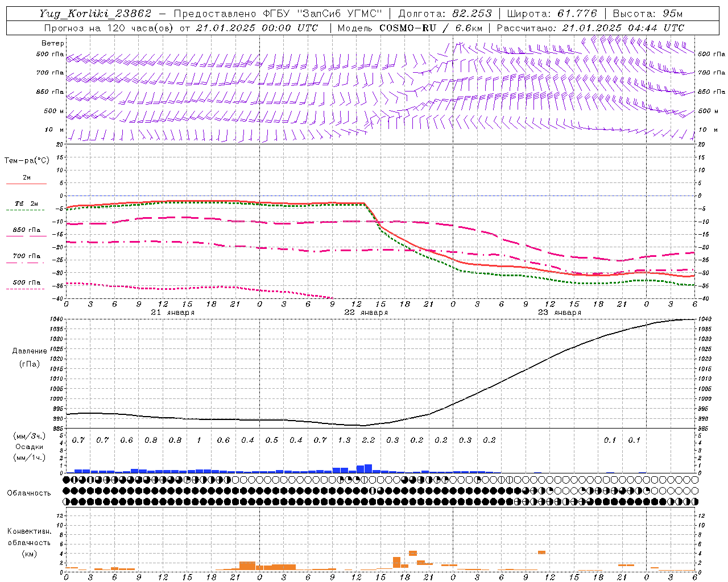Click the provider text ФГБУ "ЗапСиб УГМС"
The width and height of the screenshot is (728, 582).
pos(322,14)
